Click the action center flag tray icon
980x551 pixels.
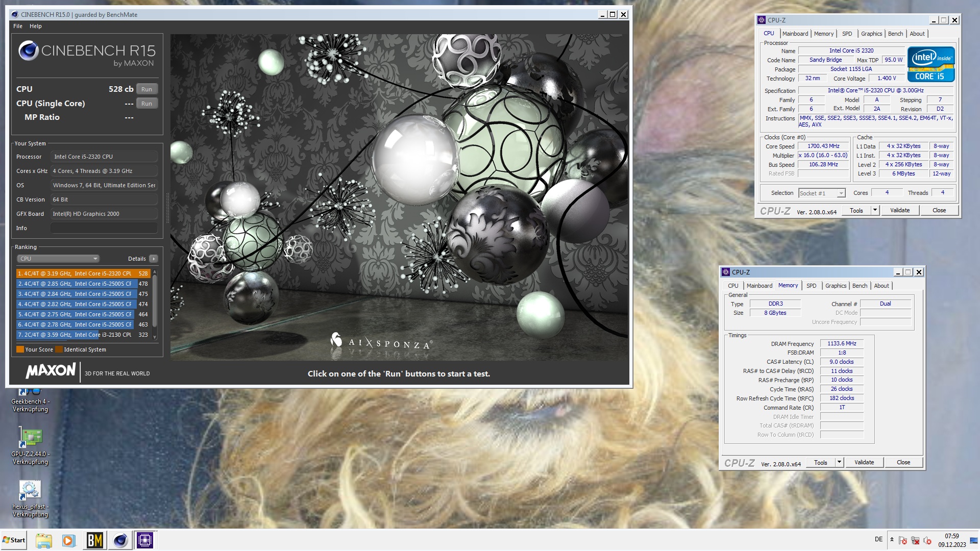(903, 540)
